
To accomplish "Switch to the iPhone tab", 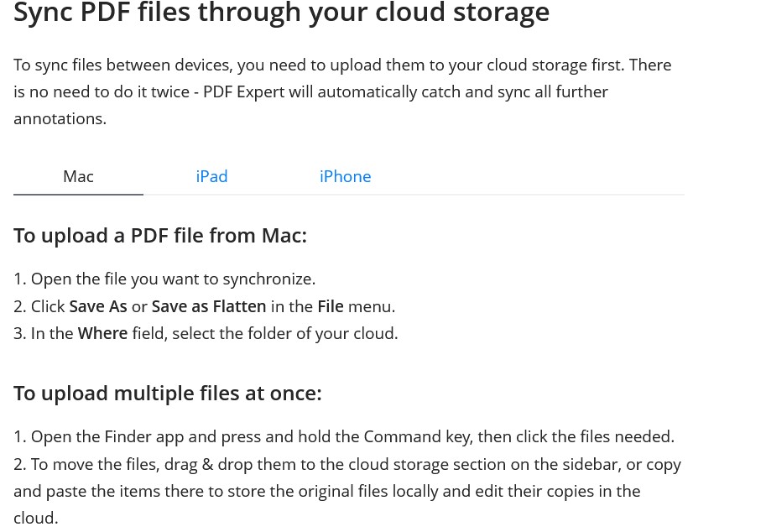I will pyautogui.click(x=345, y=176).
